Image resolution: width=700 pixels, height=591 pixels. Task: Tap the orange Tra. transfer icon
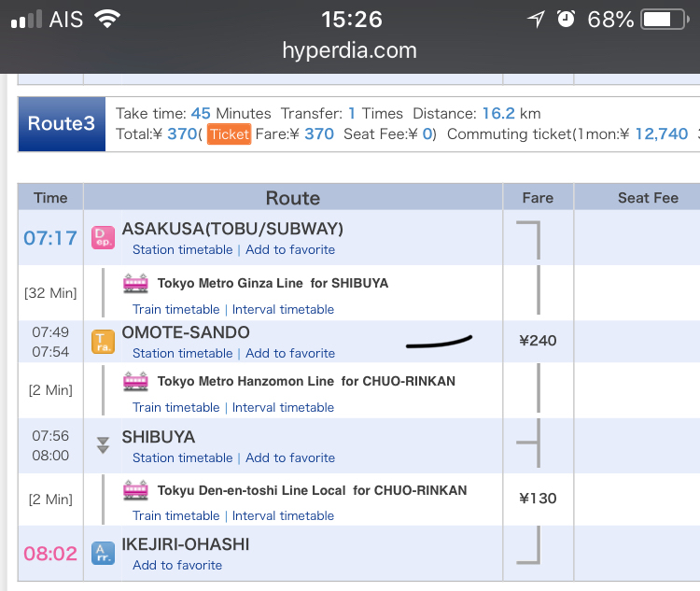pyautogui.click(x=103, y=342)
